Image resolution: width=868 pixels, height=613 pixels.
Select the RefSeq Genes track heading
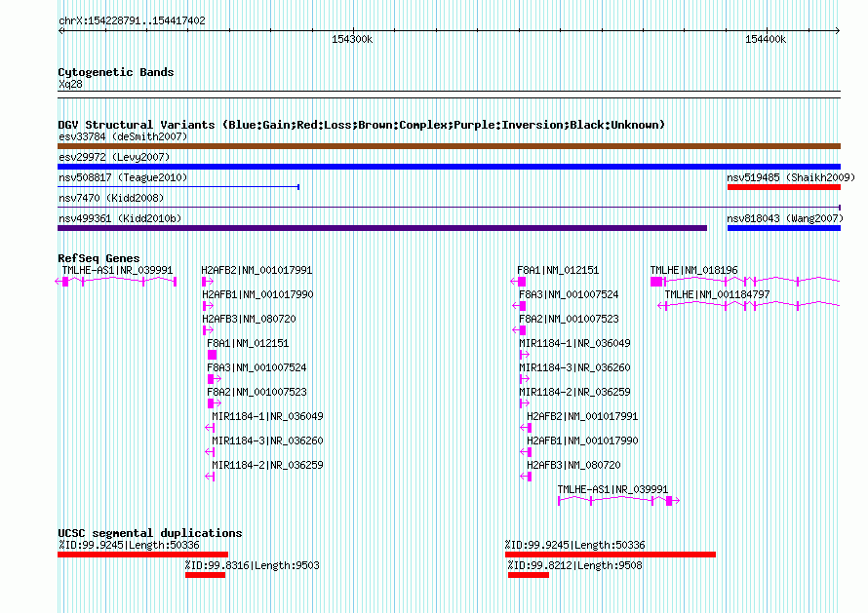99,258
